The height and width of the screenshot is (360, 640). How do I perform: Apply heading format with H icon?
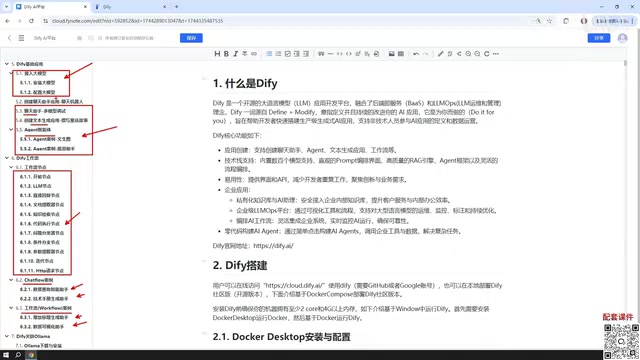(217, 54)
